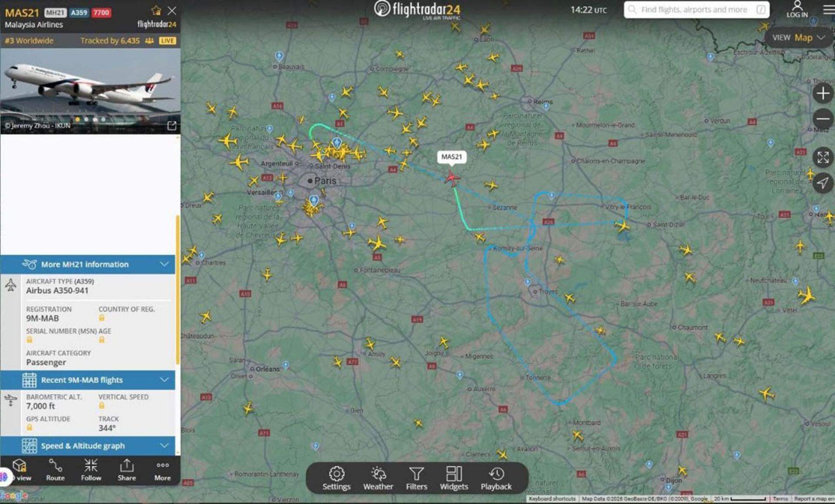The height and width of the screenshot is (504, 835).
Task: Open the Settings gear in bottom toolbar
Action: (x=336, y=478)
